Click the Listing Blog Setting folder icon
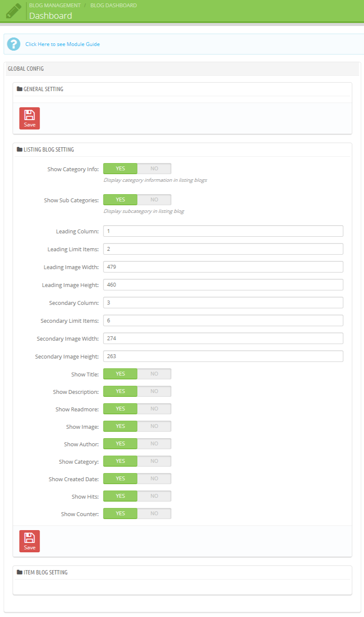364x617 pixels. pyautogui.click(x=20, y=149)
